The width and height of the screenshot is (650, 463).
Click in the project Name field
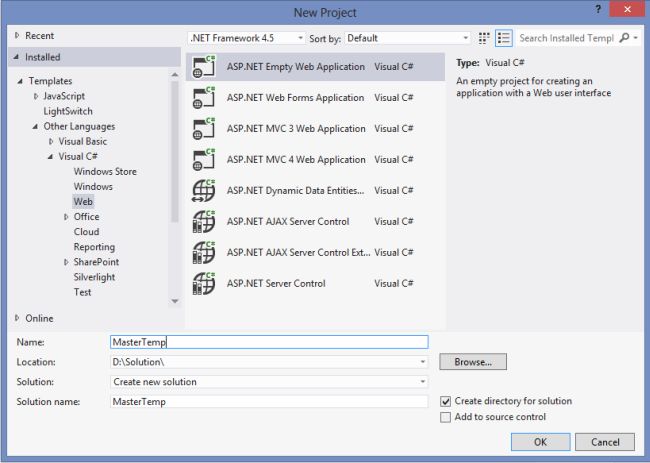point(269,342)
